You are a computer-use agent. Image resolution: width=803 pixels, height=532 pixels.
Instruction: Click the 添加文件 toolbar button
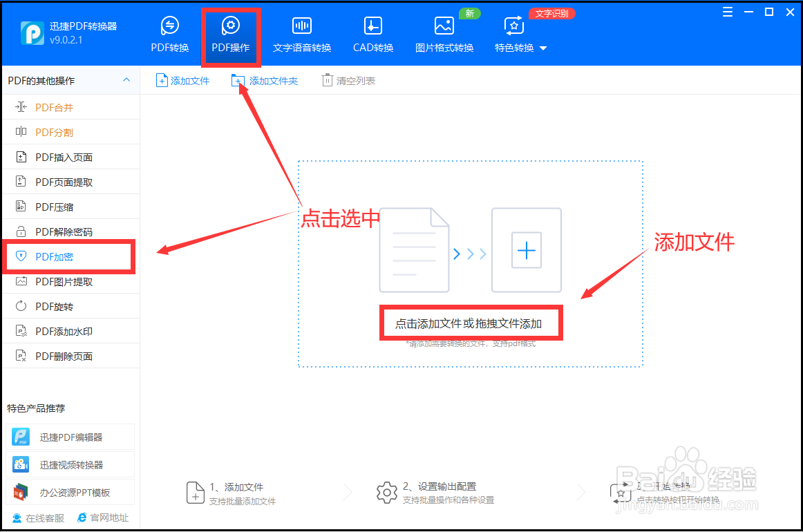point(183,80)
